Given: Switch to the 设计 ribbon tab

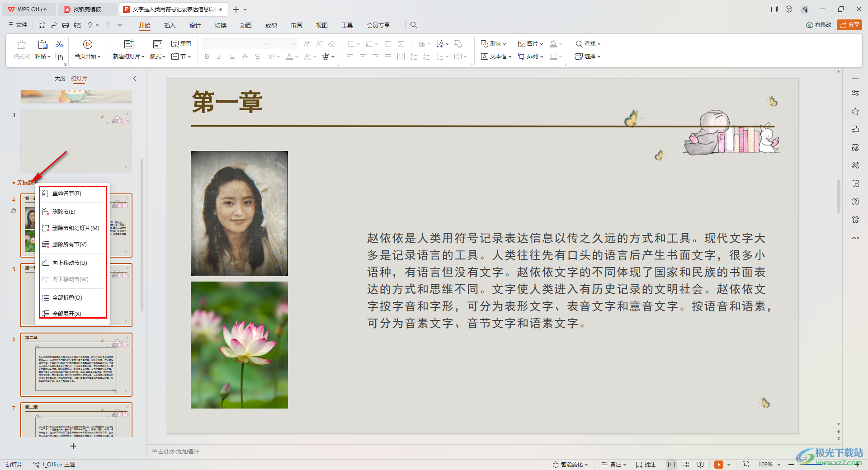Looking at the screenshot, I should pos(195,25).
